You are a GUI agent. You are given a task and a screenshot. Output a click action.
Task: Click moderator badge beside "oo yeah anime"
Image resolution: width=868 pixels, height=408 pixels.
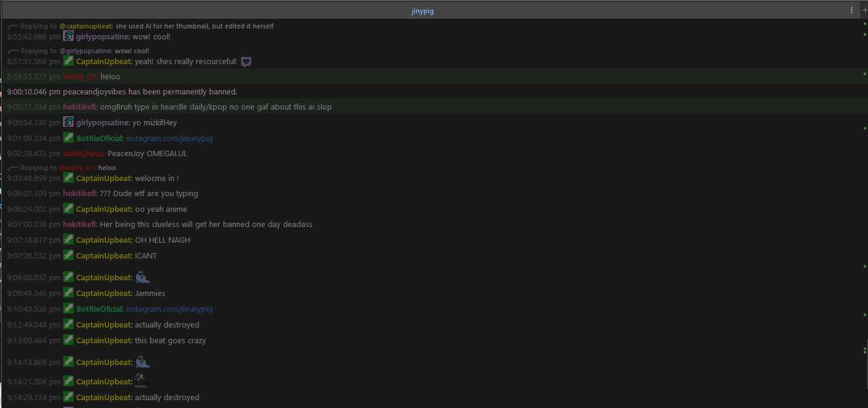pos(68,209)
